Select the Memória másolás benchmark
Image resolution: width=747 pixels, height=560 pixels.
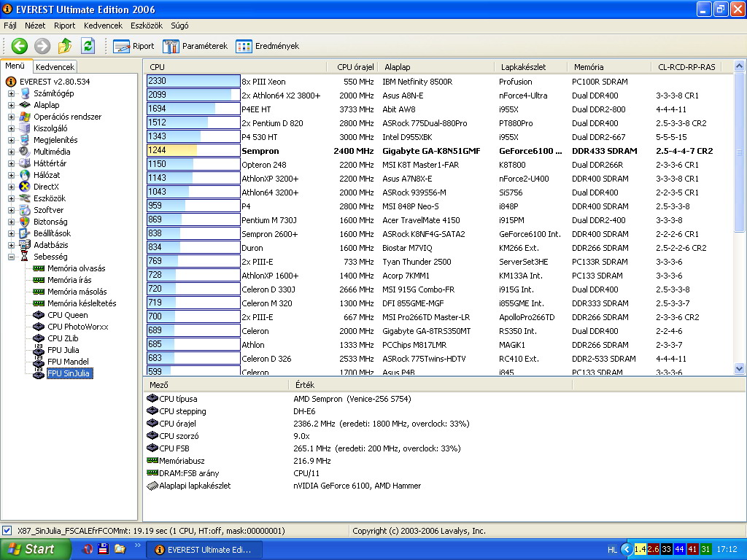pyautogui.click(x=77, y=292)
